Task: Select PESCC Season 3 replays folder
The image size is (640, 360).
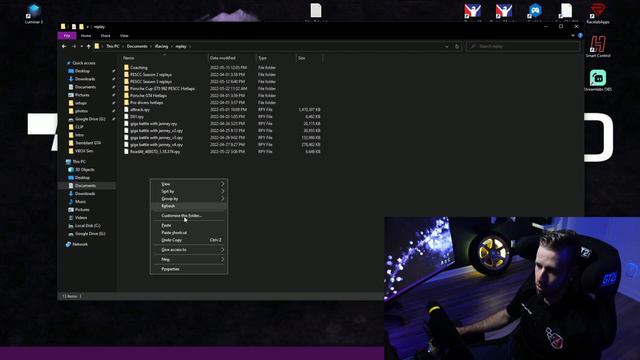Action: click(151, 82)
